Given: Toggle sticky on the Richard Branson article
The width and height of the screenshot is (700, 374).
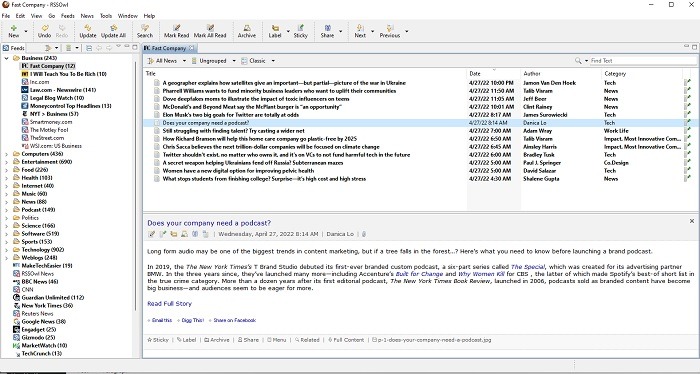Looking at the screenshot, I should [687, 139].
